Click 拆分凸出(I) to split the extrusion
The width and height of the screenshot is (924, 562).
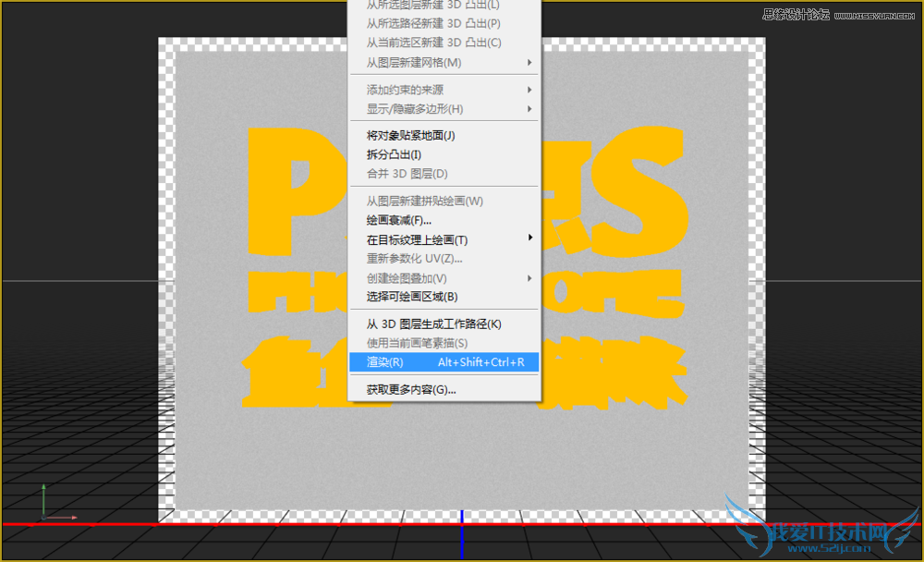[395, 153]
